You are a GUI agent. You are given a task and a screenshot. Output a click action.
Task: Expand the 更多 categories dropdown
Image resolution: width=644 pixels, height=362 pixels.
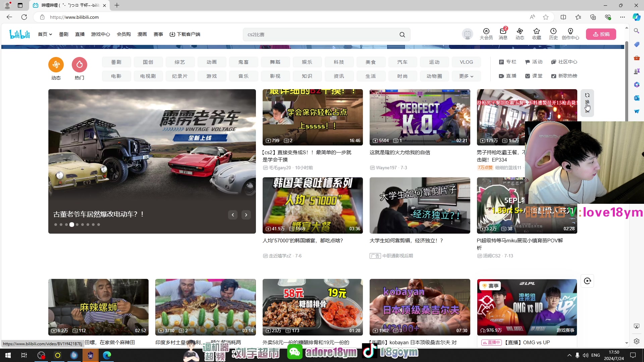point(466,76)
